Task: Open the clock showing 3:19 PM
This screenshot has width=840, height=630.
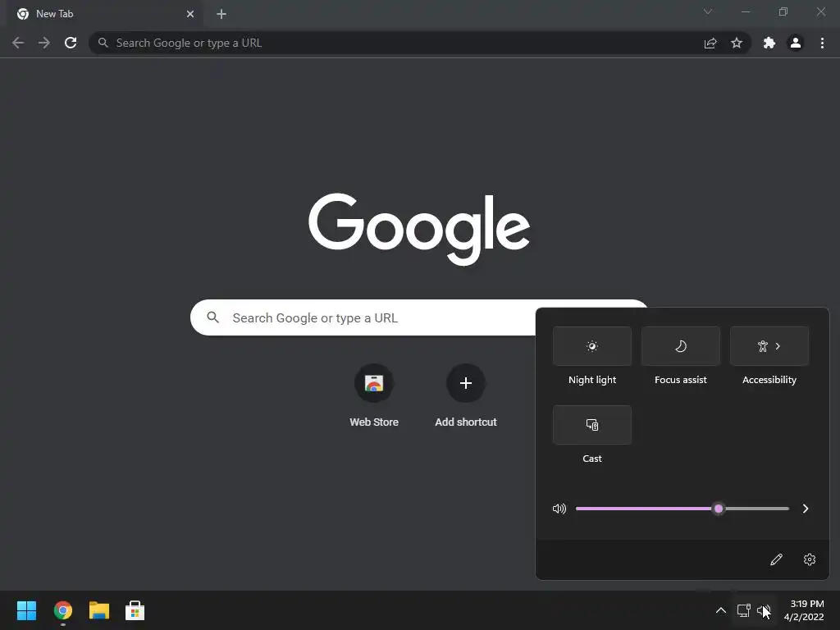Action: click(804, 610)
